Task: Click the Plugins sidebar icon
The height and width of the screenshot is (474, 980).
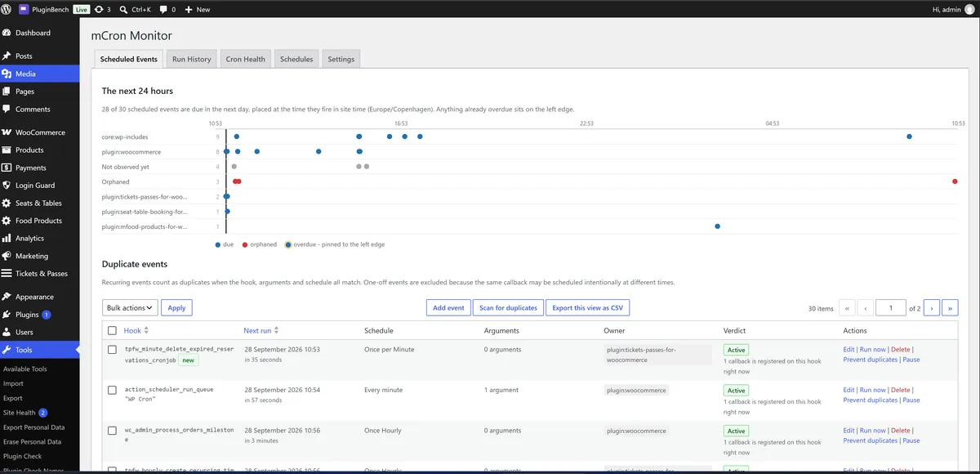Action: click(x=7, y=315)
